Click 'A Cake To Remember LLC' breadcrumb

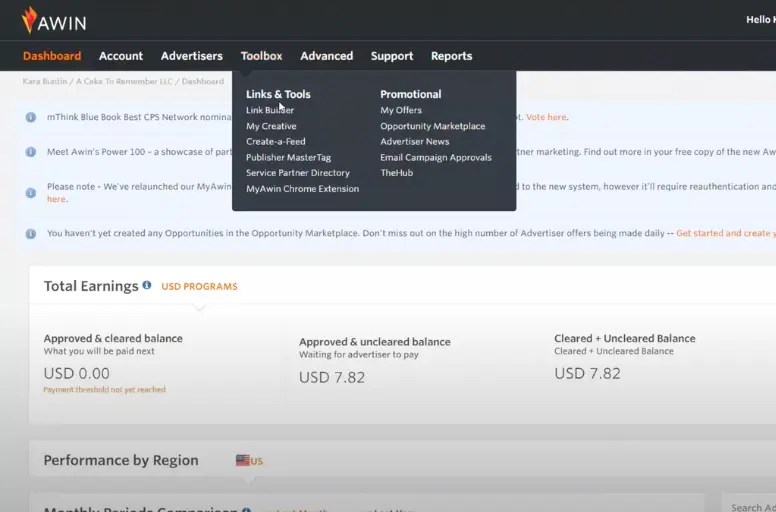(x=124, y=81)
